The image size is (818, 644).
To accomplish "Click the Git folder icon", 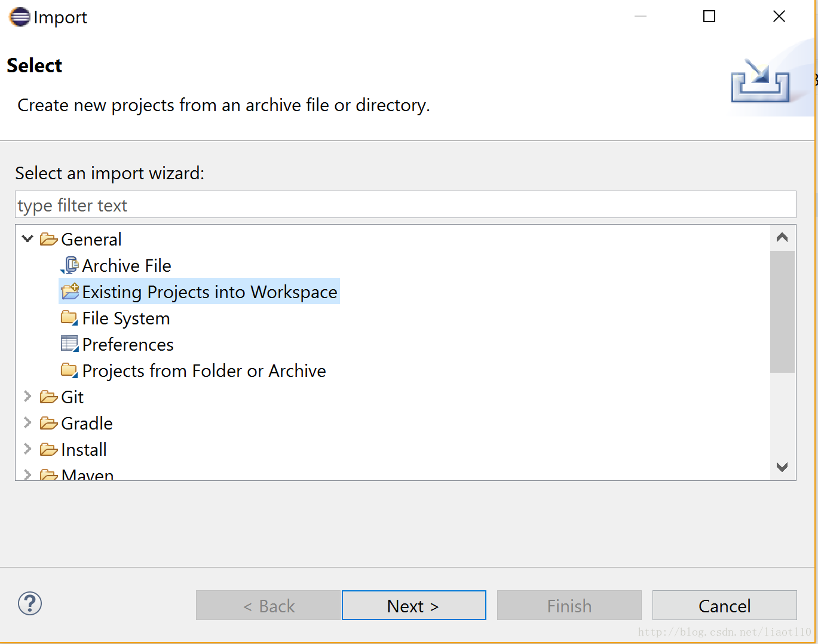I will 48,397.
